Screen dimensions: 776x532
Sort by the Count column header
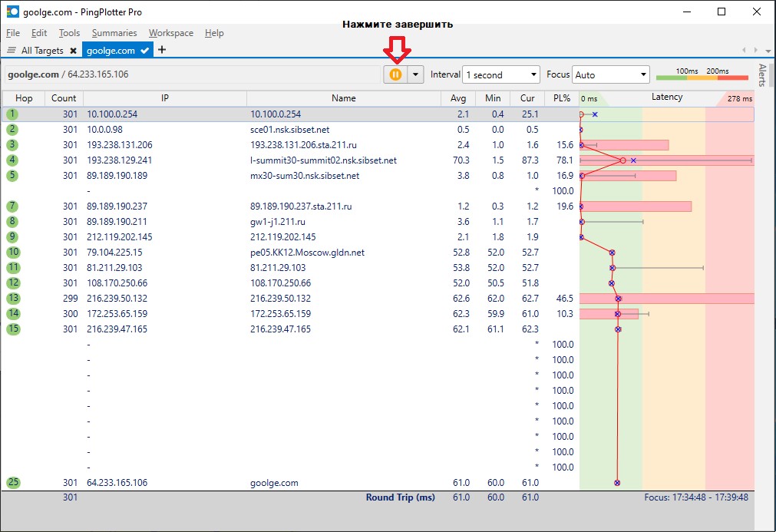(x=64, y=98)
